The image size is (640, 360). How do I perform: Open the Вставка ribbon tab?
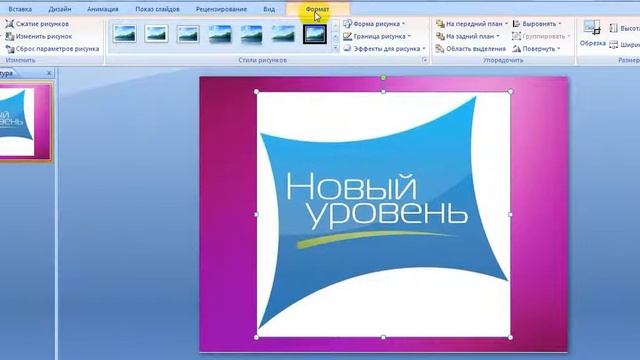(20, 9)
